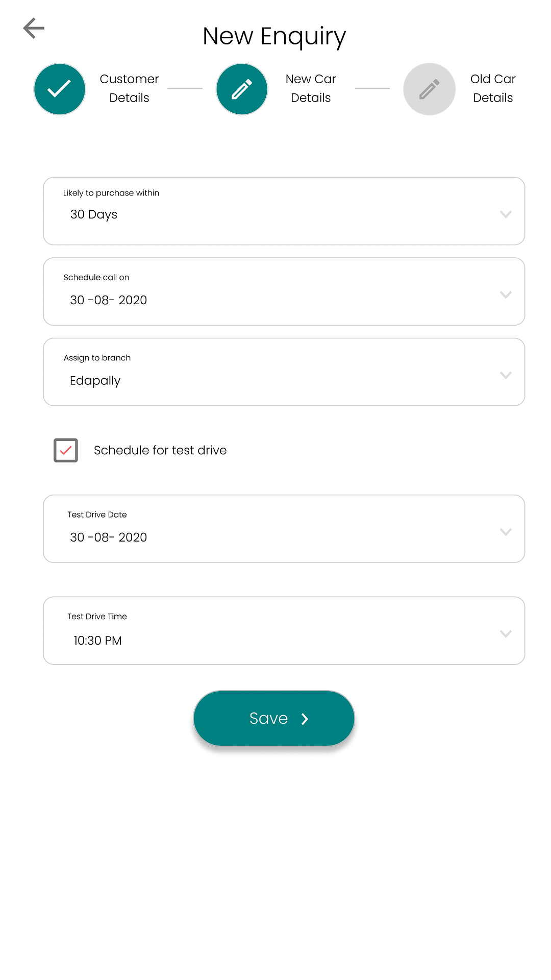Click the Save button
Viewport: 551px width, 980px height.
pyautogui.click(x=274, y=718)
